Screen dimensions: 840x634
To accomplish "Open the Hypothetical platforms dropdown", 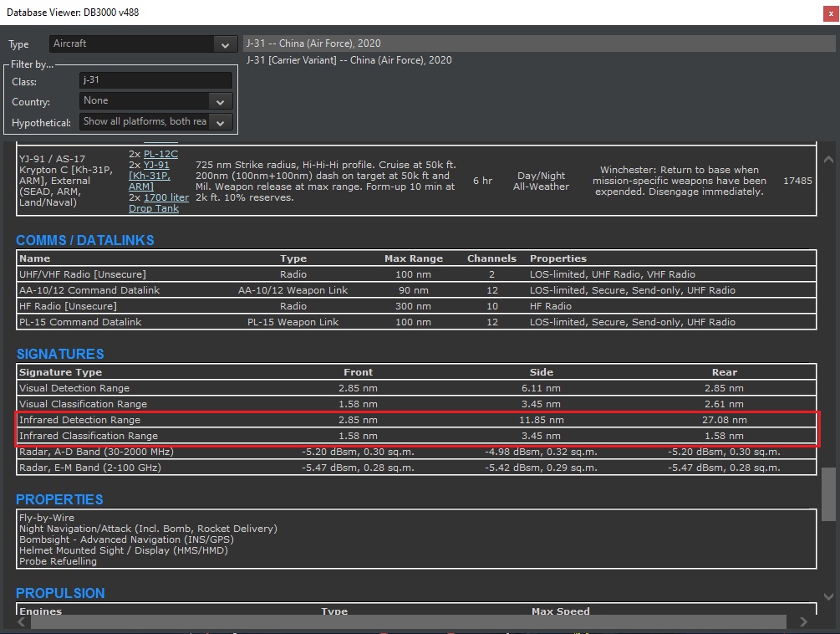I will click(x=220, y=122).
